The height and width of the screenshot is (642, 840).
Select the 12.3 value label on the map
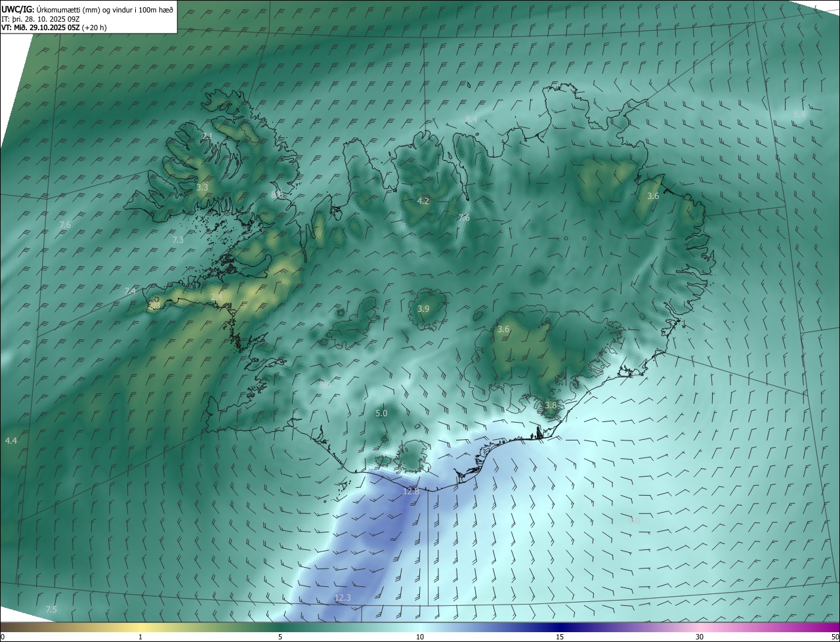click(343, 598)
